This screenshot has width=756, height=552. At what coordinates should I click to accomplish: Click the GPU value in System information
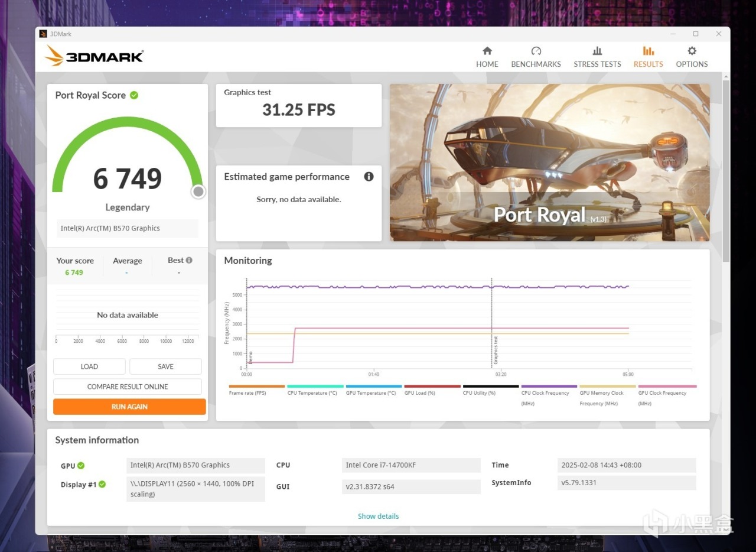point(195,465)
